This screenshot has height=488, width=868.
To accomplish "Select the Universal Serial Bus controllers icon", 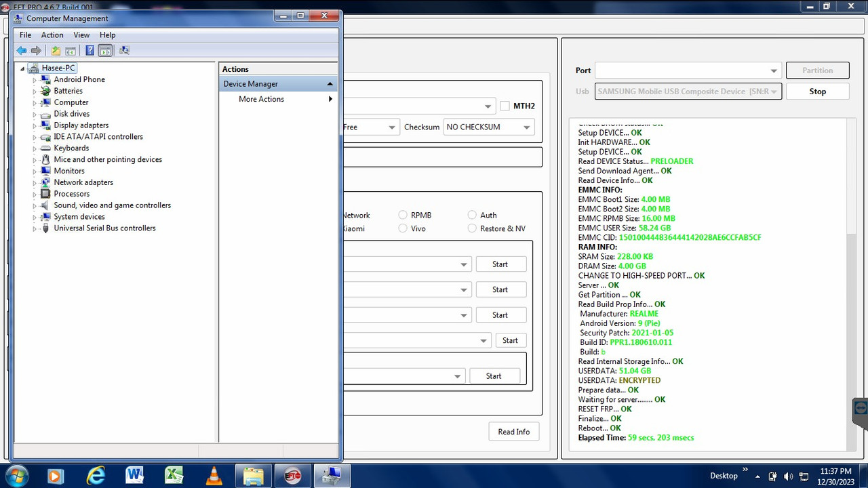I will 45,228.
